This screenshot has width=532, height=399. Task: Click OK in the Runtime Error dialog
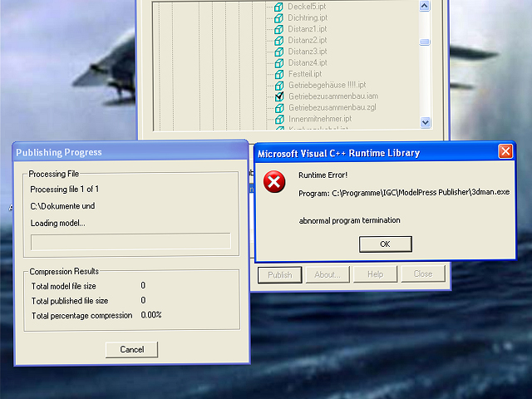[x=386, y=244]
